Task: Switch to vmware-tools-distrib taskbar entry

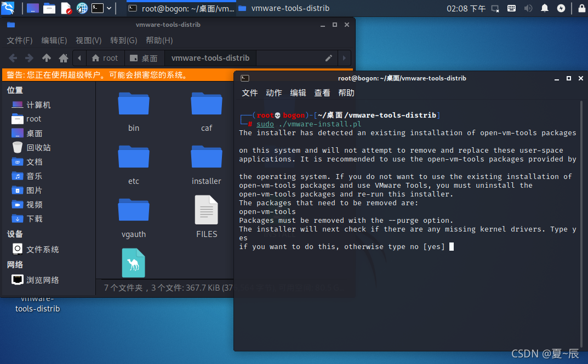Action: [x=284, y=8]
